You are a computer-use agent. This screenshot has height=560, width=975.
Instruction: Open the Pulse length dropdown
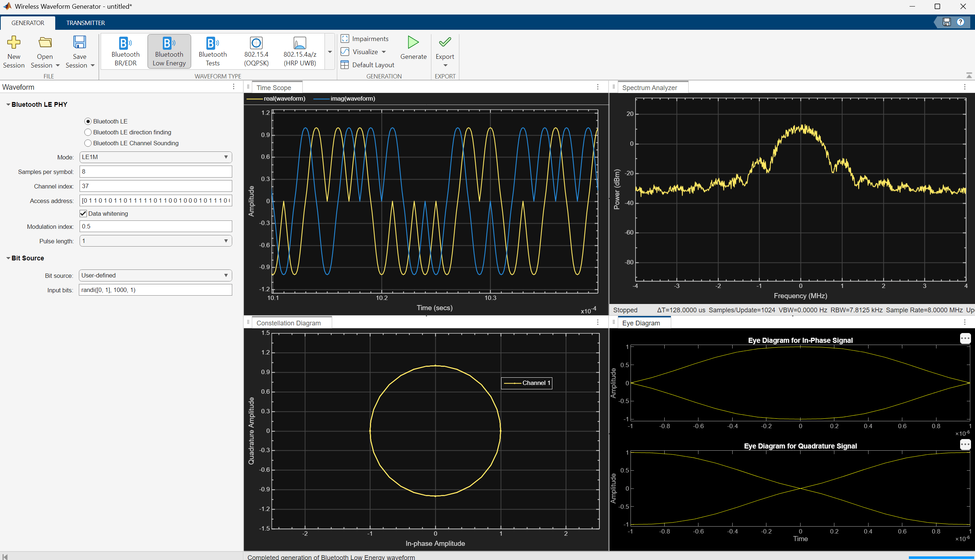[156, 241]
